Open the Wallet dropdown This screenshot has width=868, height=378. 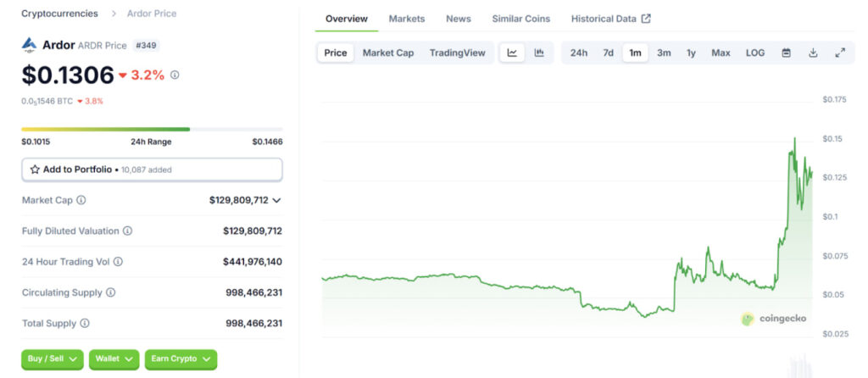tap(114, 359)
